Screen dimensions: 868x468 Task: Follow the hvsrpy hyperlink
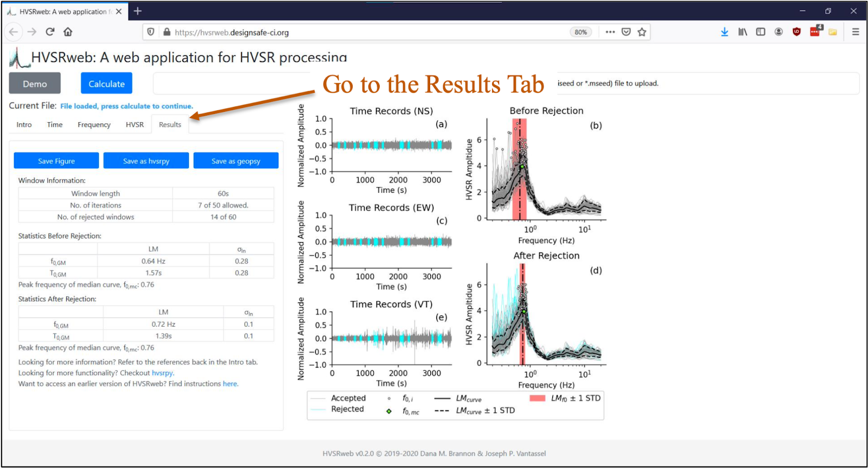tap(162, 373)
